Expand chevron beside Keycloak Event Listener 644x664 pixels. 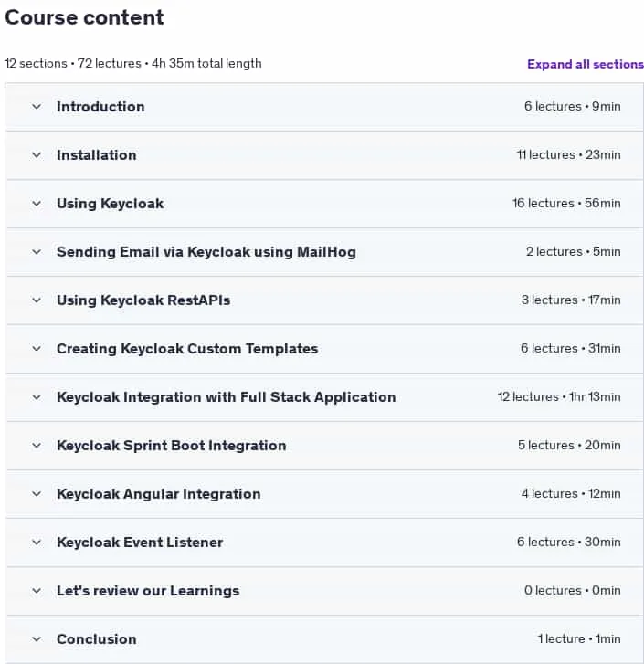click(x=37, y=543)
